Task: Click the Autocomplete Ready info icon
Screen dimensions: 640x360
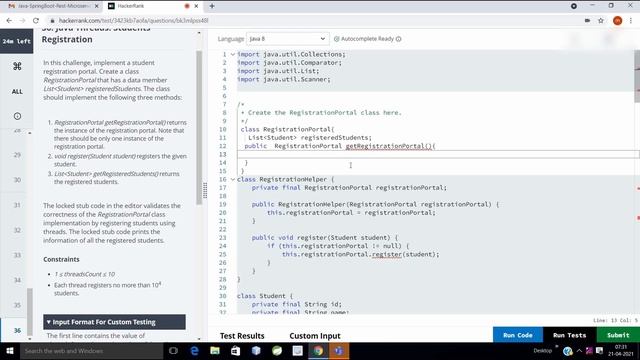Action: (x=398, y=39)
